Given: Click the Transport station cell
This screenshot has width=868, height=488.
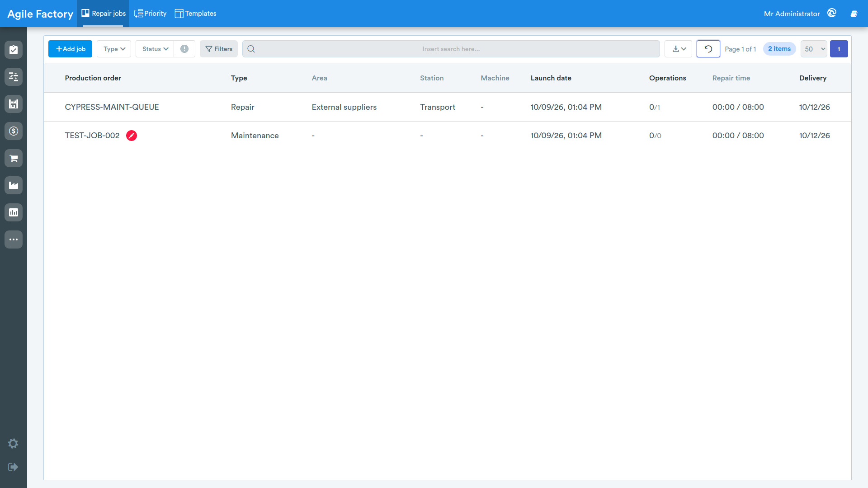Looking at the screenshot, I should click(437, 107).
